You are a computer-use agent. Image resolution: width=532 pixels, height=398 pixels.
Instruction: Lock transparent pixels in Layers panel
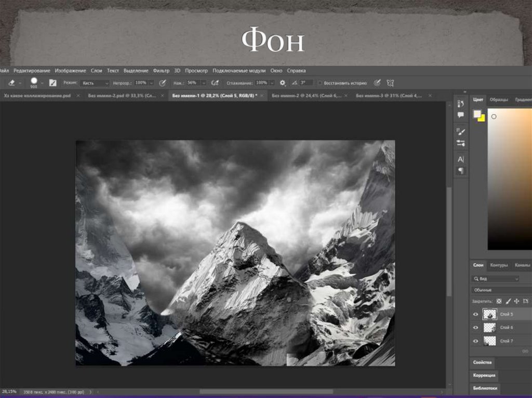[x=499, y=301]
